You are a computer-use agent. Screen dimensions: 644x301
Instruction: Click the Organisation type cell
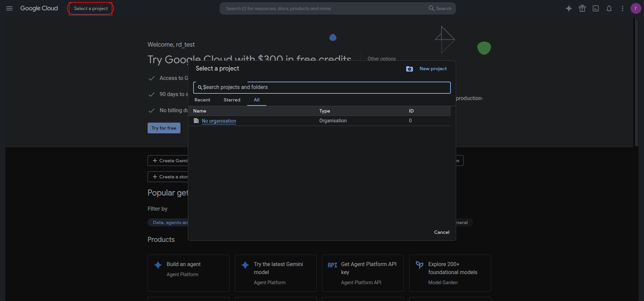tap(333, 121)
